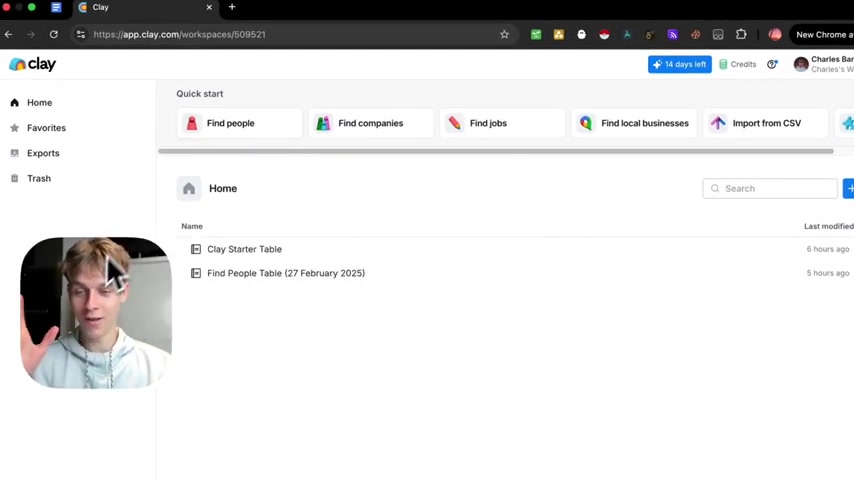The height and width of the screenshot is (480, 854).
Task: Click the 5 hours ago timestamp
Action: pos(827,273)
